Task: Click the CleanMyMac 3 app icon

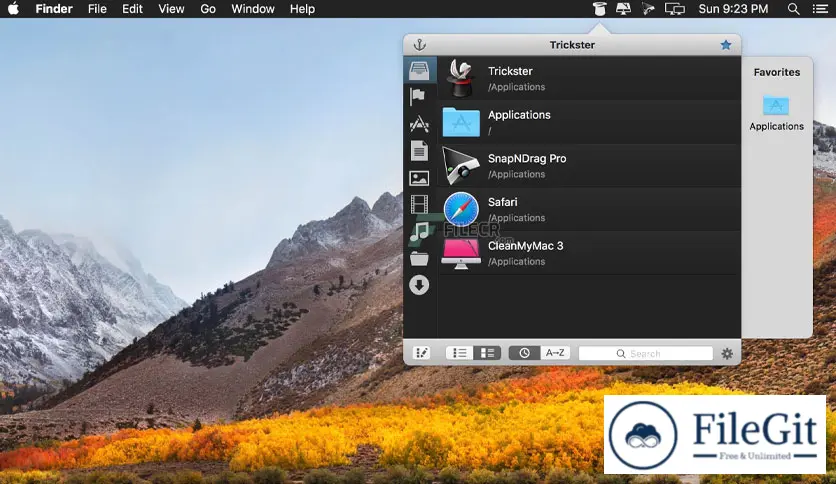Action: pos(461,254)
